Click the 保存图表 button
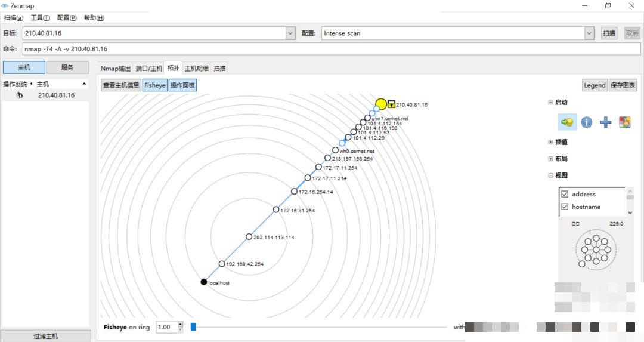644x342 pixels. coord(623,85)
